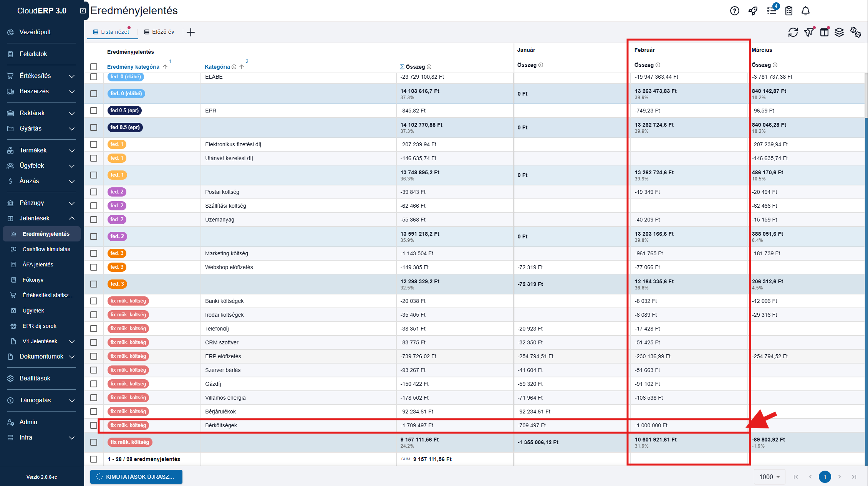The width and height of the screenshot is (868, 486).
Task: Switch to the Előző év tab
Action: [x=159, y=32]
